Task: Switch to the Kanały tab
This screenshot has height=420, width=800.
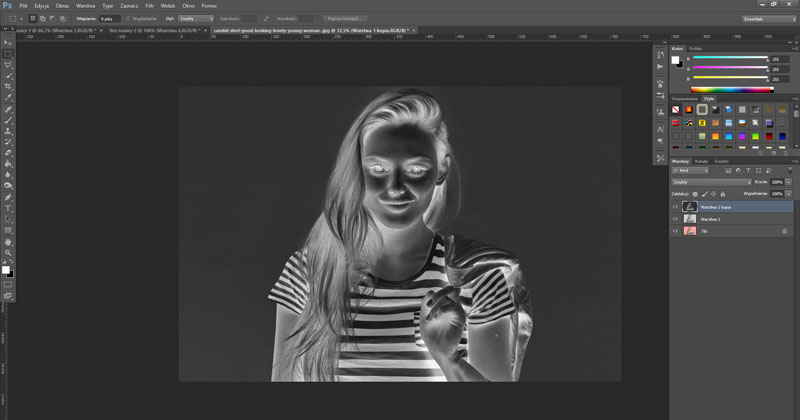Action: coord(701,161)
